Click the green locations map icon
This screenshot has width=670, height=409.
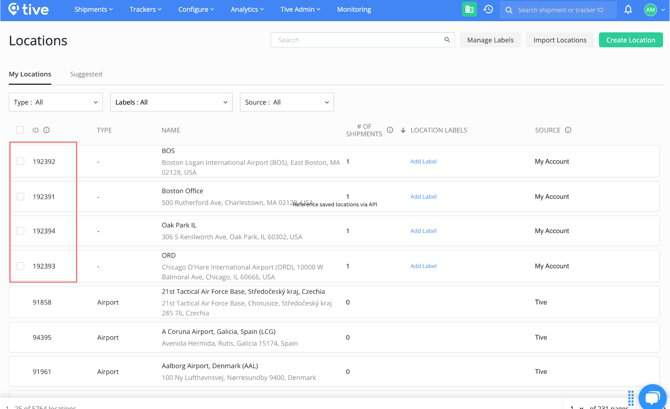[469, 10]
